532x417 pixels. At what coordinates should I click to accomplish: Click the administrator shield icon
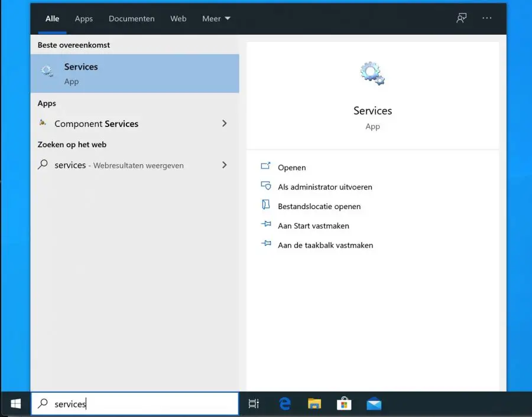(x=266, y=185)
